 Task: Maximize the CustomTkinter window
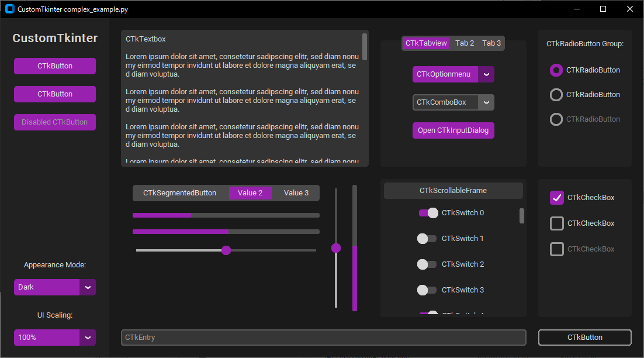603,9
